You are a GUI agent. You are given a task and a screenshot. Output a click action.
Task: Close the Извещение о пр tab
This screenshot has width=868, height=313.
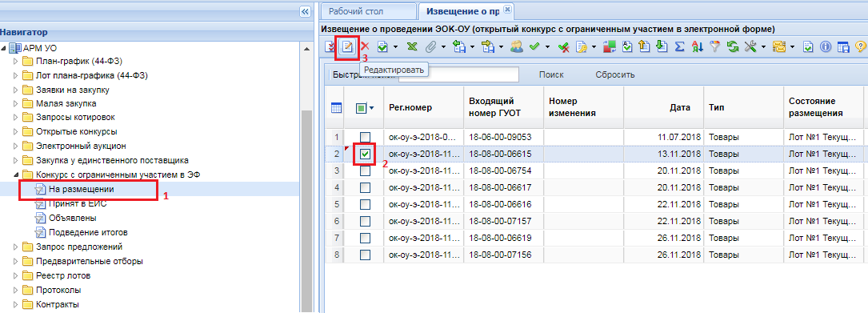tap(508, 10)
